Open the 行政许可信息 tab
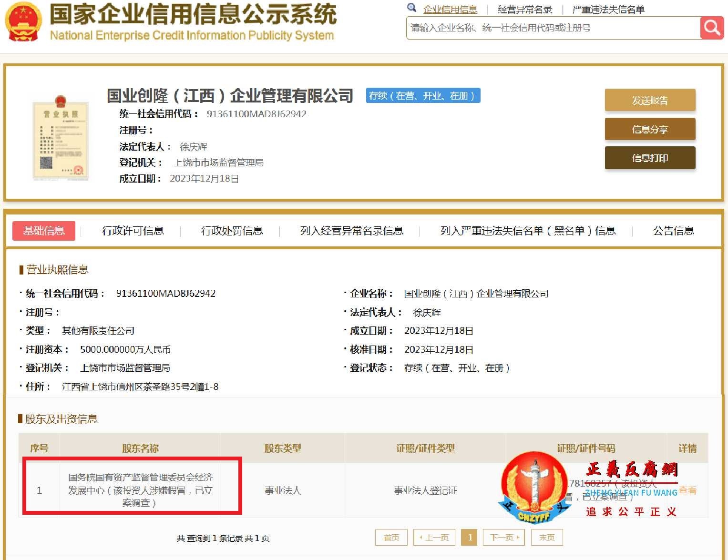 click(134, 231)
